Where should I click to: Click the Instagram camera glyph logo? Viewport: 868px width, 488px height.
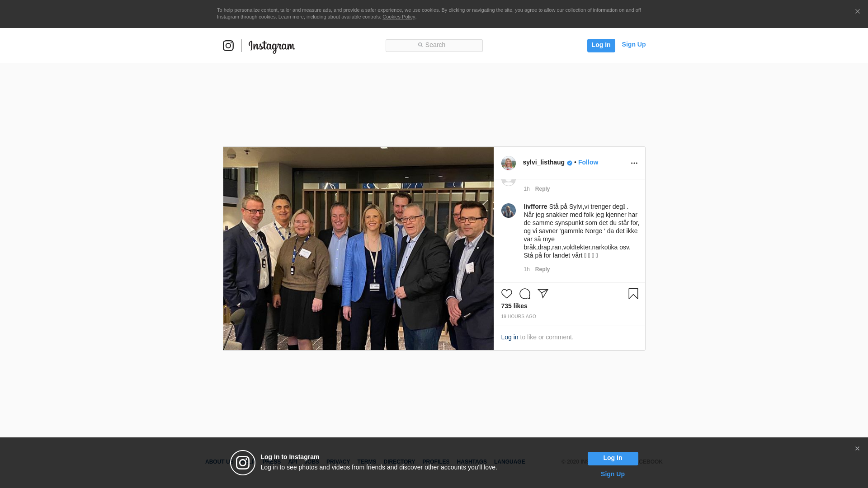[x=228, y=46]
